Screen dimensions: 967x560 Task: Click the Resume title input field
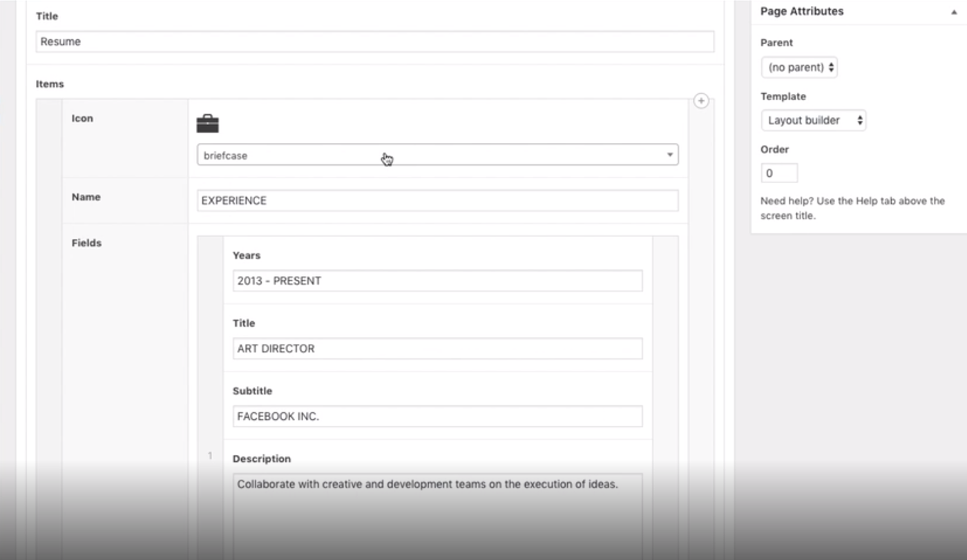(374, 41)
